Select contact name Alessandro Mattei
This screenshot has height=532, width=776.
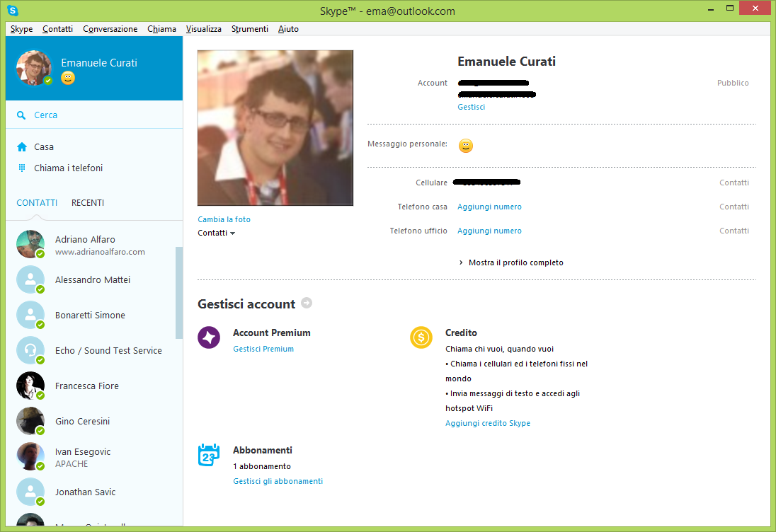(x=93, y=280)
